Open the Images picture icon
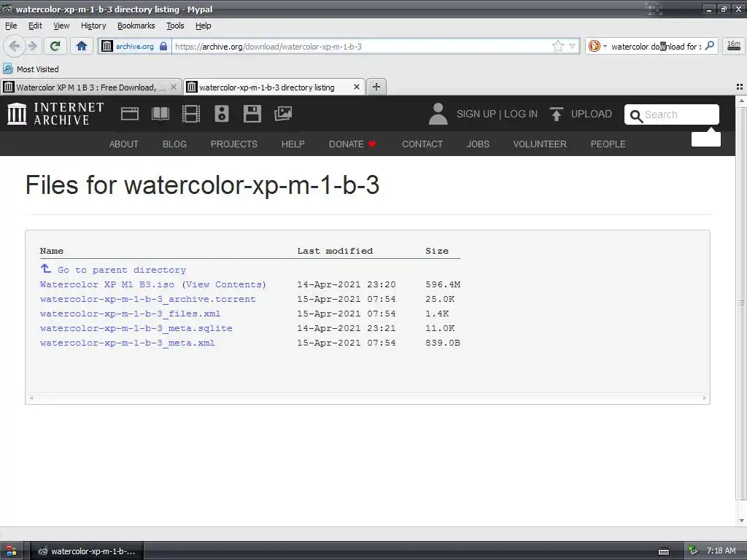The image size is (747, 560). 283,114
